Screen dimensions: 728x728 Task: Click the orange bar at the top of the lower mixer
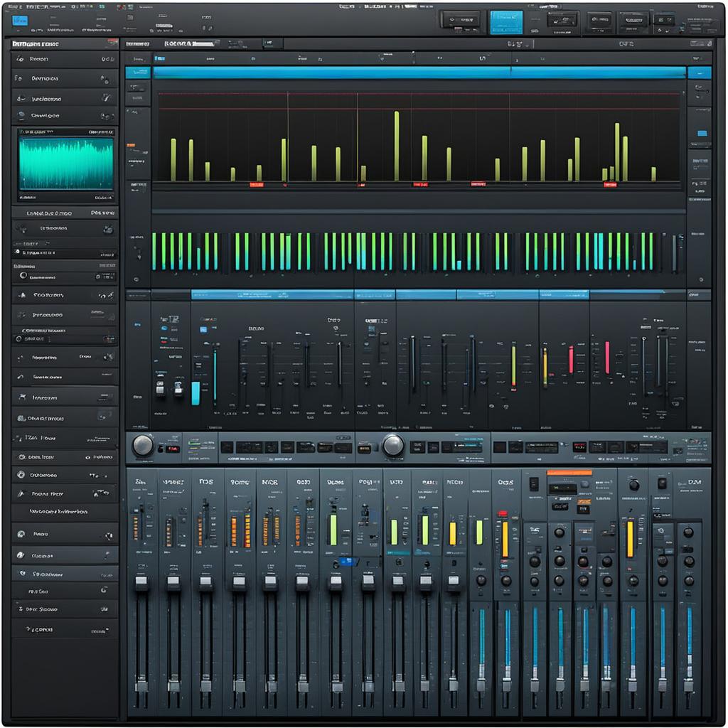[x=569, y=473]
